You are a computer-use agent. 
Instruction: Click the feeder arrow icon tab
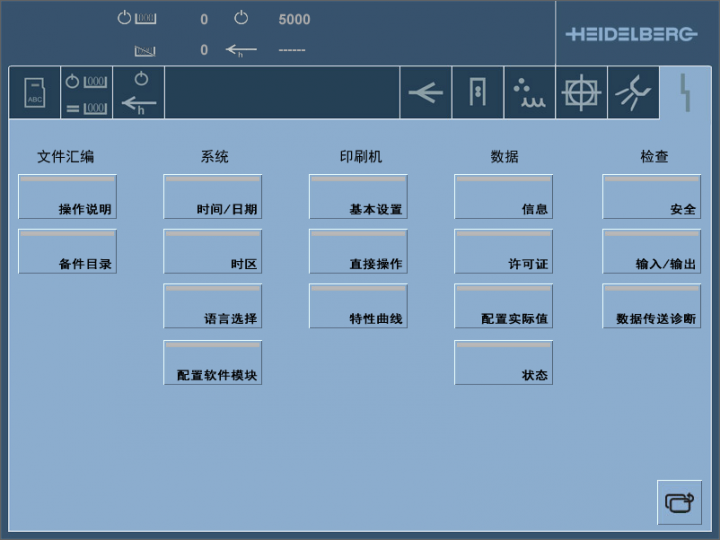pyautogui.click(x=426, y=92)
